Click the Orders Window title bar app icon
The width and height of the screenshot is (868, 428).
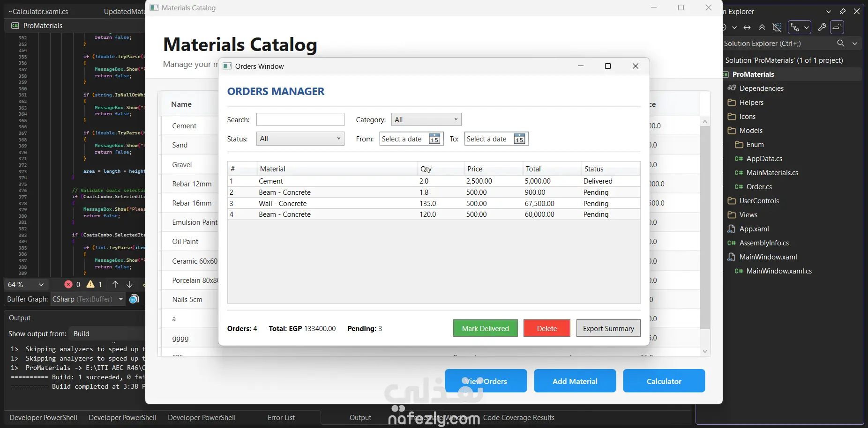point(227,66)
